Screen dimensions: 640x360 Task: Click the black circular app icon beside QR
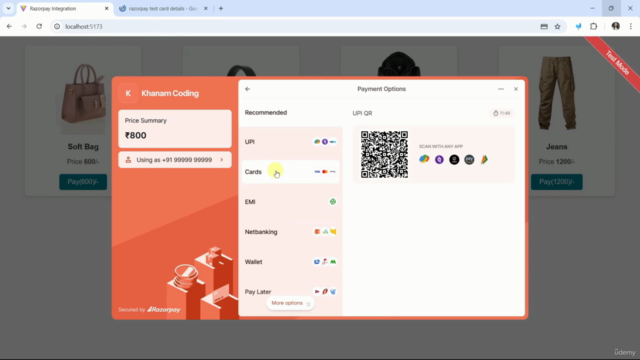[x=454, y=160]
